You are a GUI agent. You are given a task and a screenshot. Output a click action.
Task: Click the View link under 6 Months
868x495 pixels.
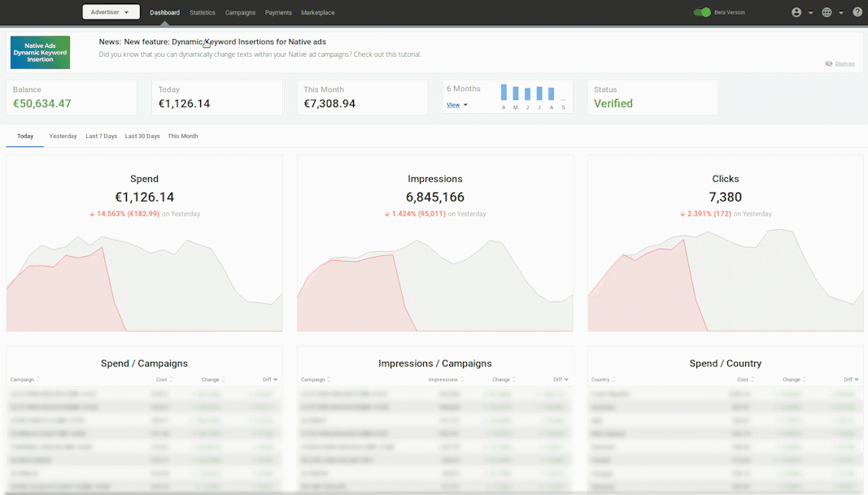tap(453, 105)
